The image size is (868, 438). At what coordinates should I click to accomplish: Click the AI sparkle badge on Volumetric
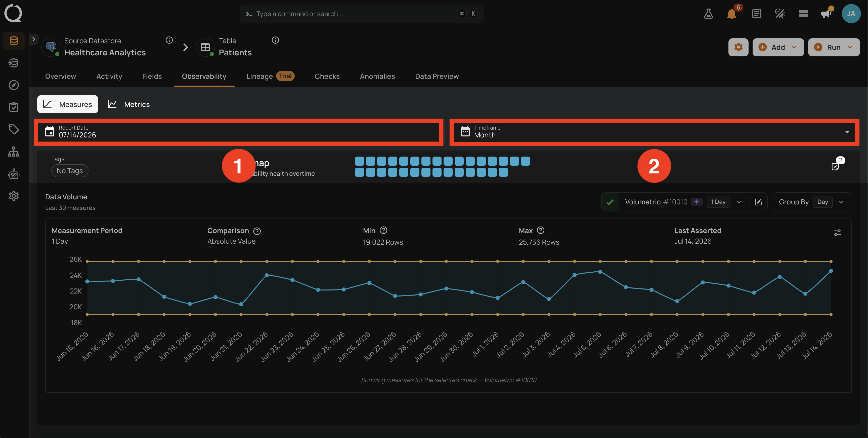click(x=697, y=202)
